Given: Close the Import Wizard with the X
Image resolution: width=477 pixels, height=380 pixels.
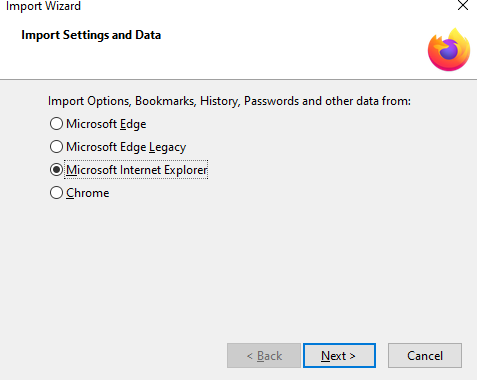Looking at the screenshot, I should 463,5.
